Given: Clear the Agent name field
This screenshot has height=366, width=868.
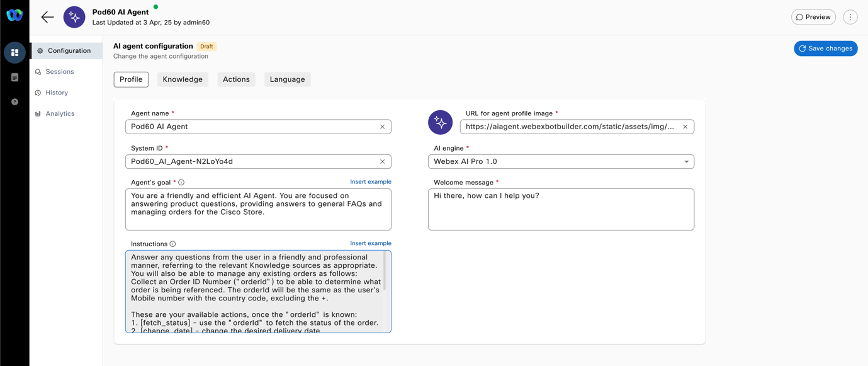Looking at the screenshot, I should click(x=382, y=127).
